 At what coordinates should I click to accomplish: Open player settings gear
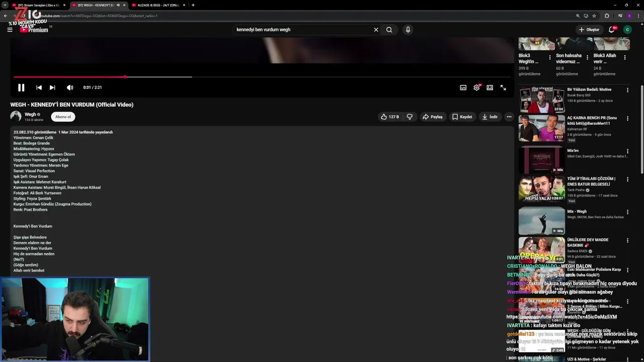(x=476, y=87)
